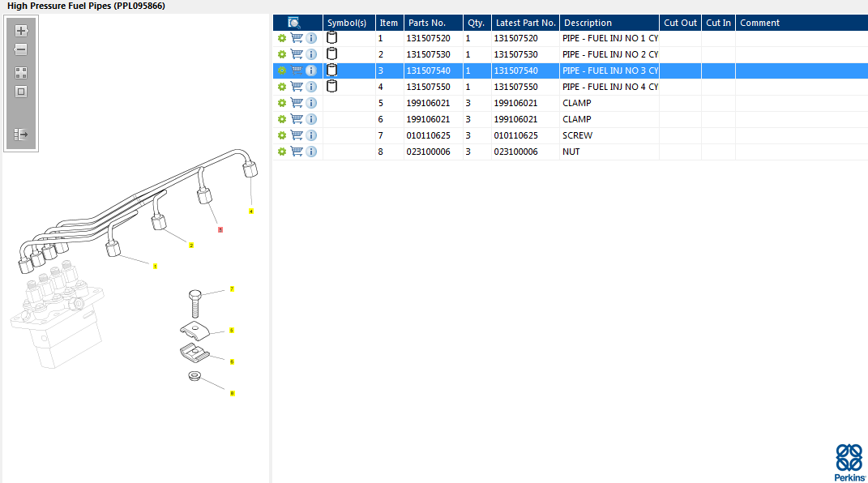Add item 5 CLAMP to the cart
Viewport: 868px width, 483px height.
(x=297, y=103)
